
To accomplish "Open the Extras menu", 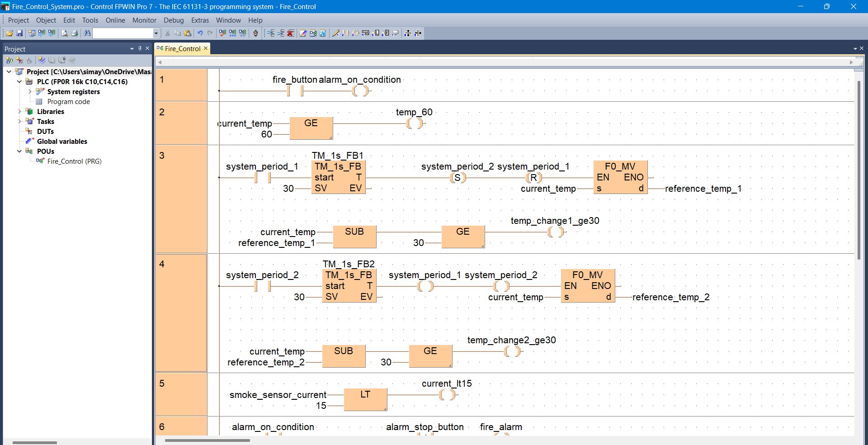I will pyautogui.click(x=200, y=20).
